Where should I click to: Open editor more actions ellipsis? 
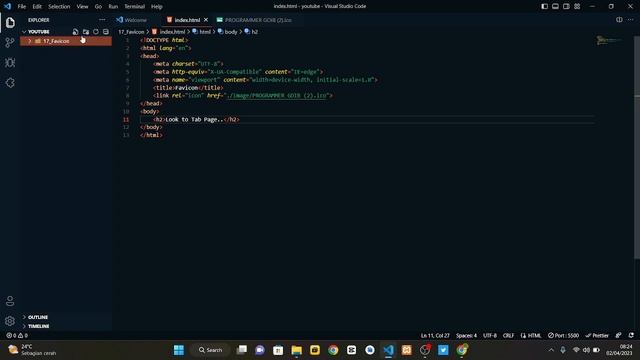[x=630, y=20]
